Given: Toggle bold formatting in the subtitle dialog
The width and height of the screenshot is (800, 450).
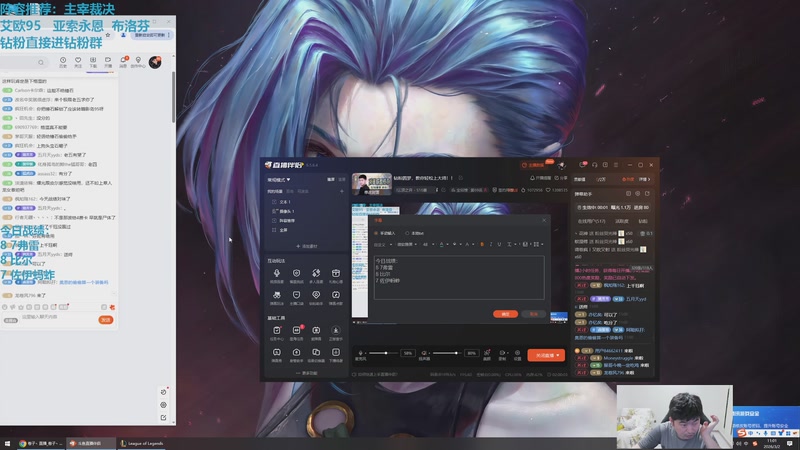Looking at the screenshot, I should (x=482, y=244).
